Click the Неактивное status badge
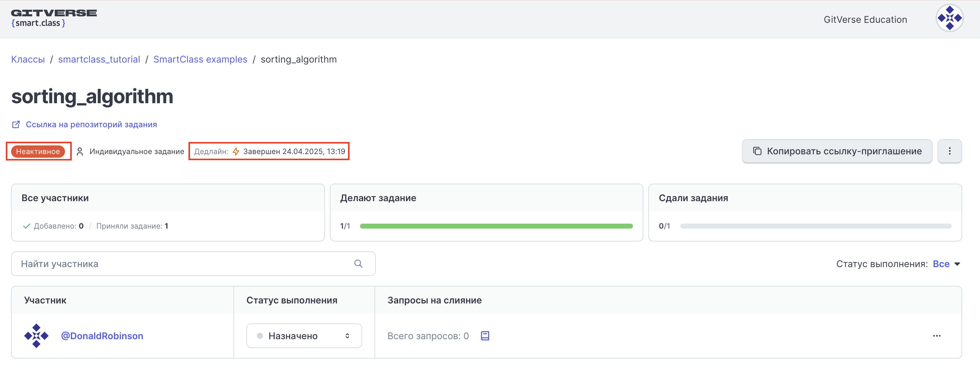Screen dimensions: 980x382 tap(38, 152)
